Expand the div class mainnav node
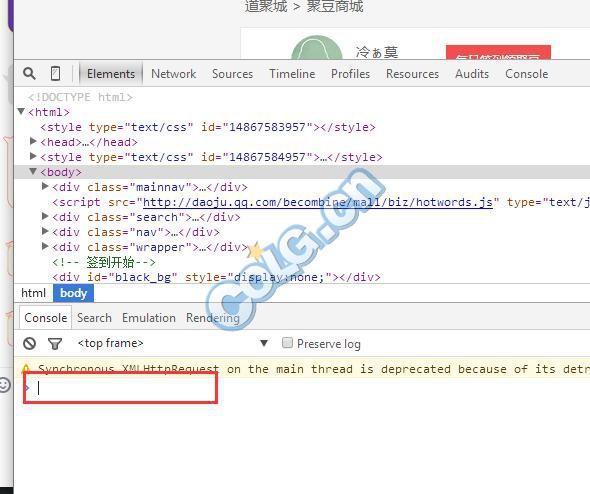The width and height of the screenshot is (590, 494). click(45, 186)
